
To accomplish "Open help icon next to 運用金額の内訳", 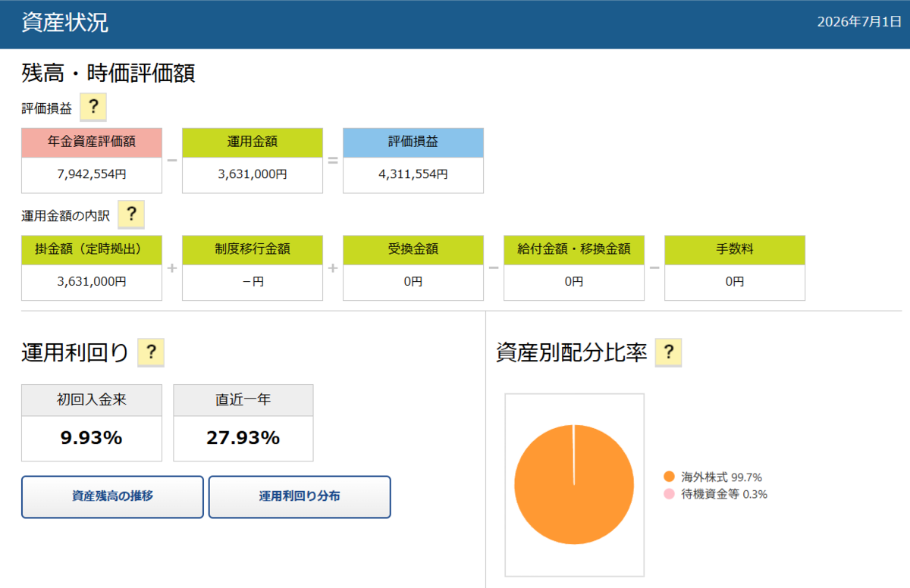I will [x=131, y=215].
